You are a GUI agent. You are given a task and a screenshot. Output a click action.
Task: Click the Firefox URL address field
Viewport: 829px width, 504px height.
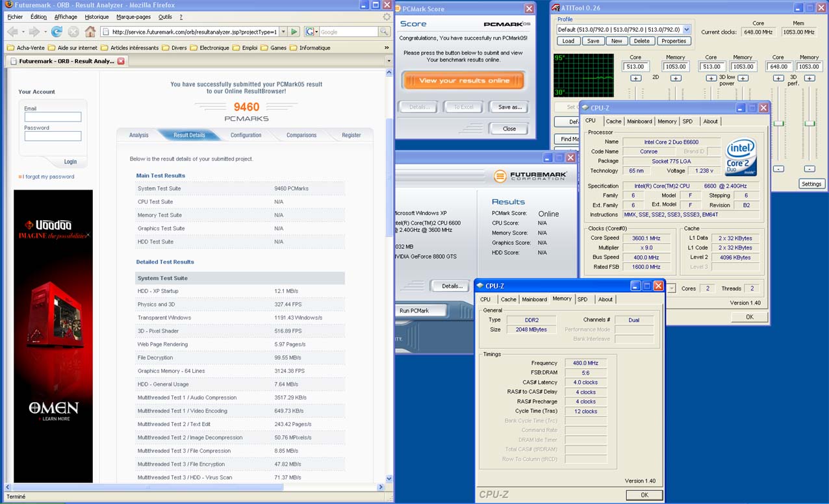pyautogui.click(x=190, y=32)
